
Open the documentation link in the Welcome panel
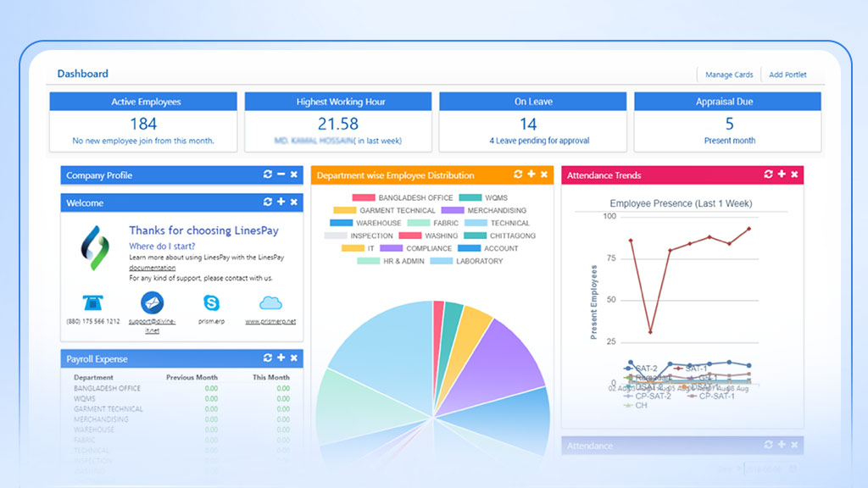click(x=153, y=268)
